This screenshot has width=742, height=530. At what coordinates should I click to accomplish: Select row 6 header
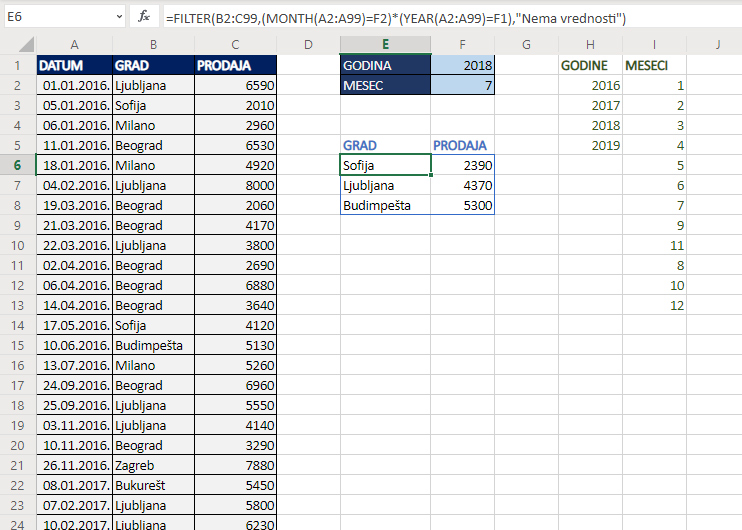coord(18,165)
